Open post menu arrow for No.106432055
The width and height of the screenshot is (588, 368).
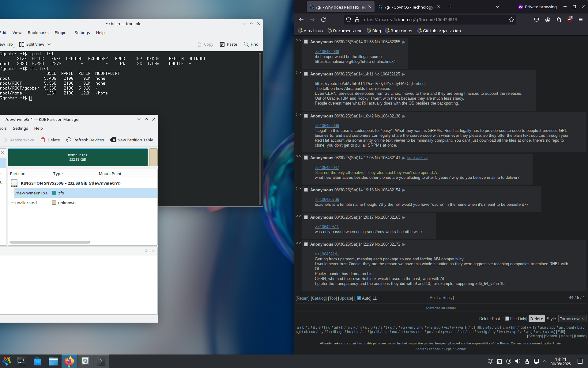tap(404, 42)
